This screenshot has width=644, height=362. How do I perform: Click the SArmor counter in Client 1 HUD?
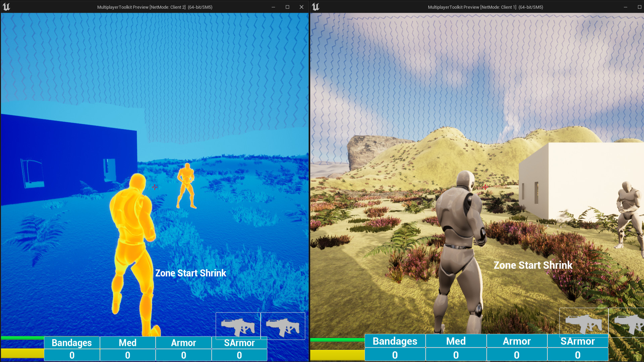coord(578,355)
